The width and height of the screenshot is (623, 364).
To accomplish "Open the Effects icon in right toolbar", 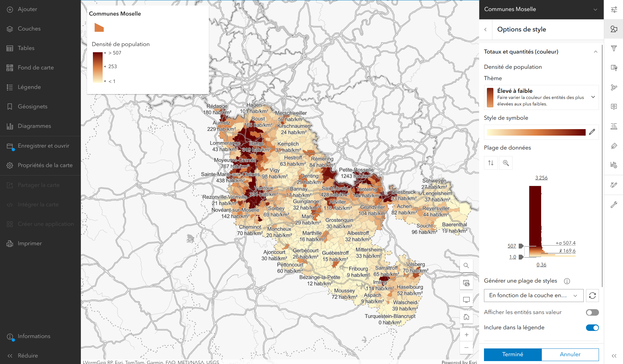I will (614, 68).
